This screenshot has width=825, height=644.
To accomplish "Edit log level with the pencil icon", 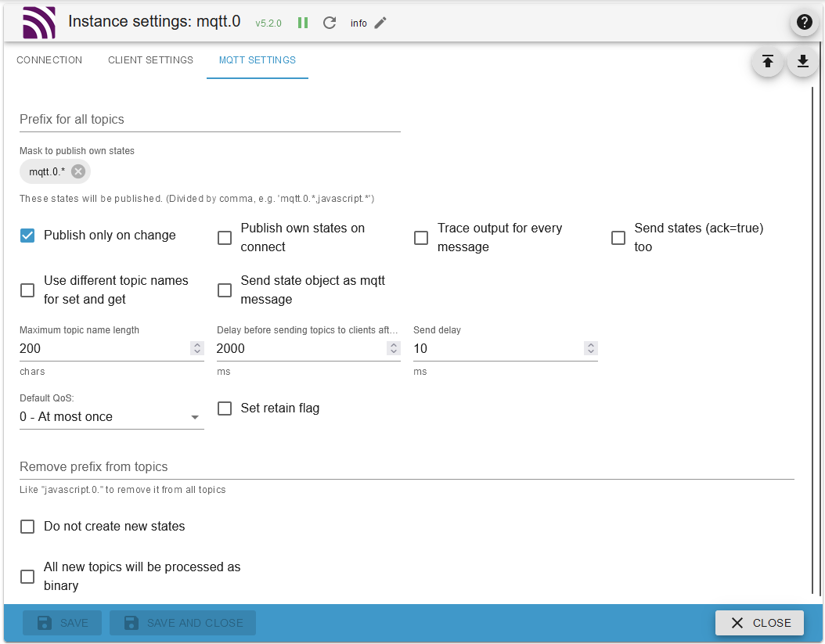I will pos(380,23).
